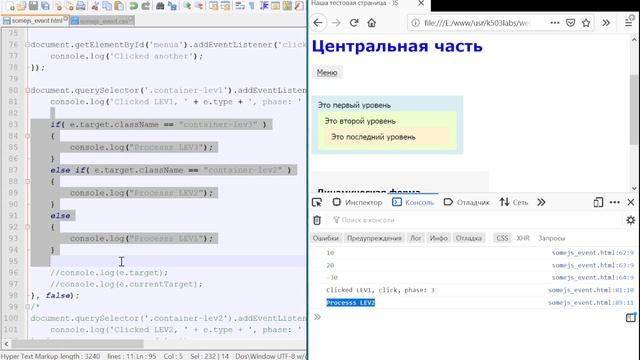Toggle the Лог console filter
This screenshot has width=640, height=360.
point(416,238)
